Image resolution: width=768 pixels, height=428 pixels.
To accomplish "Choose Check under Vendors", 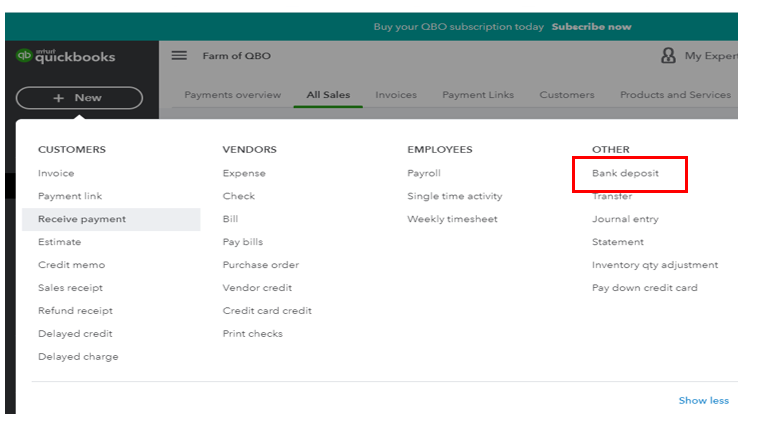I will [x=239, y=196].
